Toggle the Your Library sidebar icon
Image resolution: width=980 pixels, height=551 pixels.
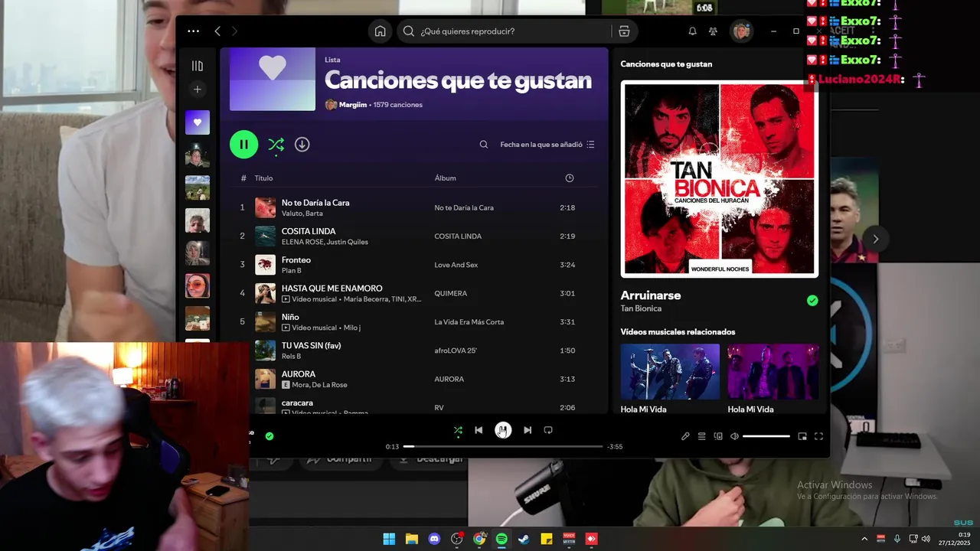197,66
